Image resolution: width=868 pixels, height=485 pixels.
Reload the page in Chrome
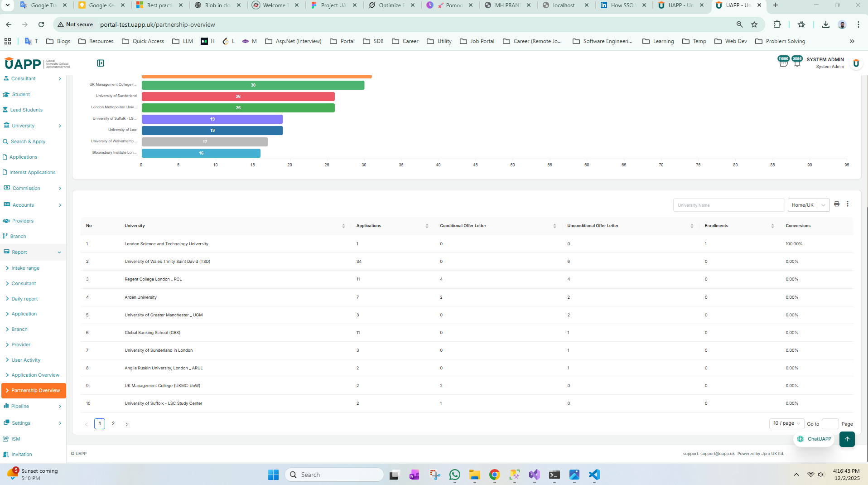coord(41,24)
